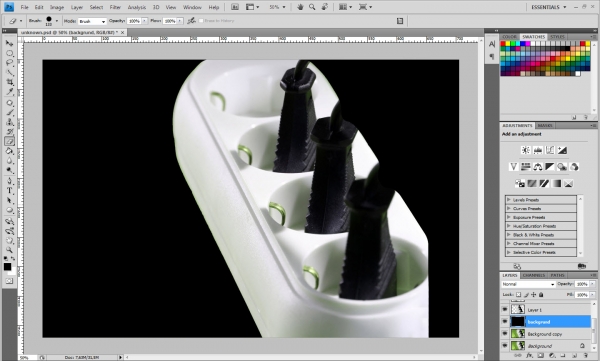The image size is (600, 361).
Task: Switch to the Styles tab
Action: 557,37
